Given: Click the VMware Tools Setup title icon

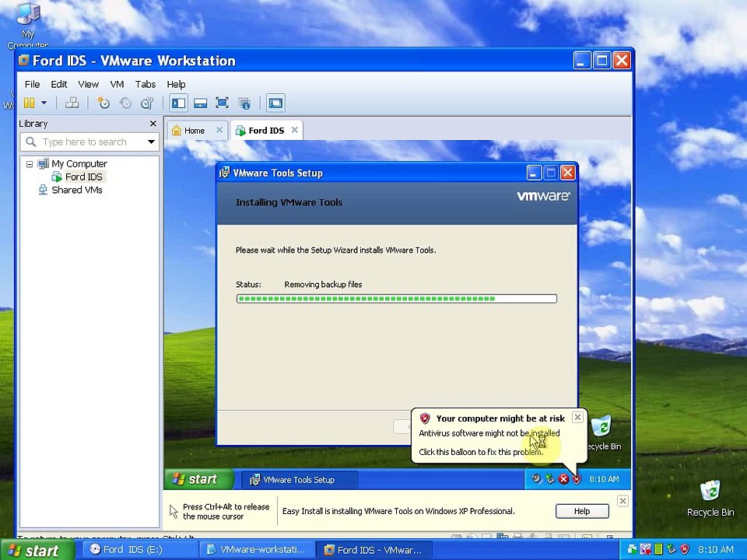Looking at the screenshot, I should click(x=224, y=173).
